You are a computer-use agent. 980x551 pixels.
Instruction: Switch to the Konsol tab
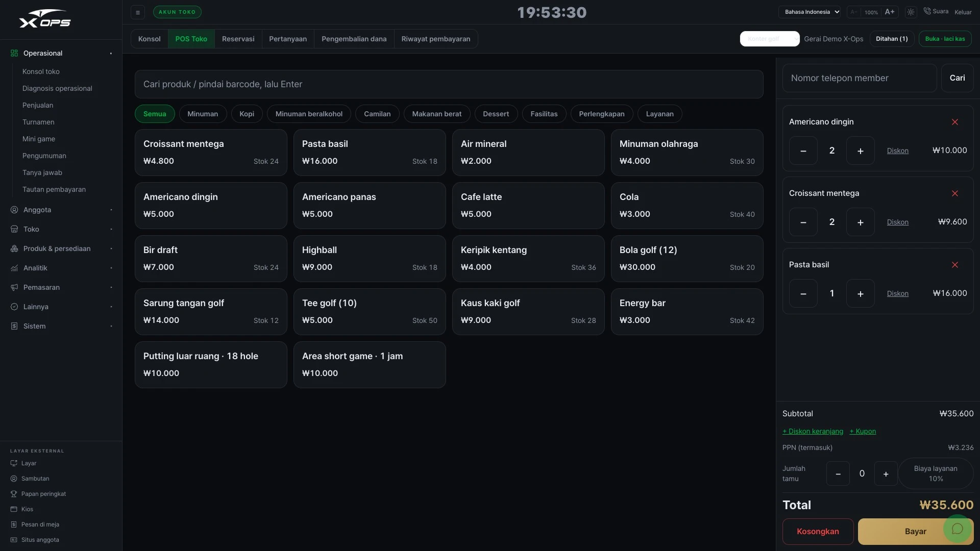click(x=150, y=39)
